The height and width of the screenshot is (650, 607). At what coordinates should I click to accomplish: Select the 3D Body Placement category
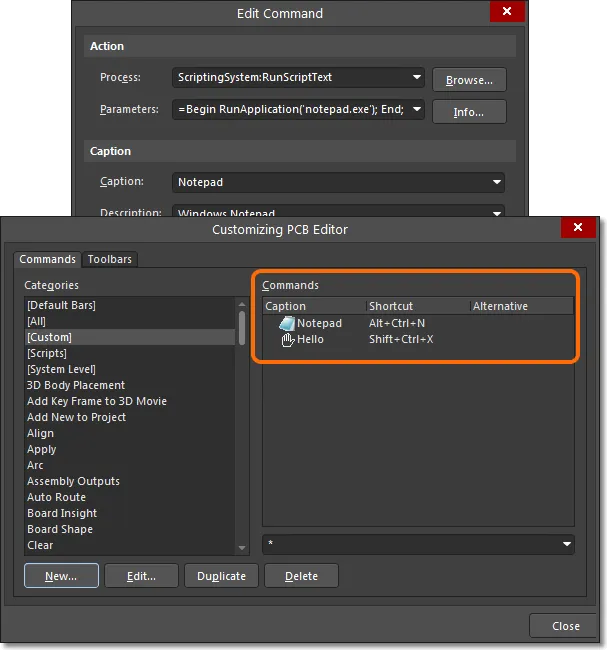pyautogui.click(x=130, y=386)
